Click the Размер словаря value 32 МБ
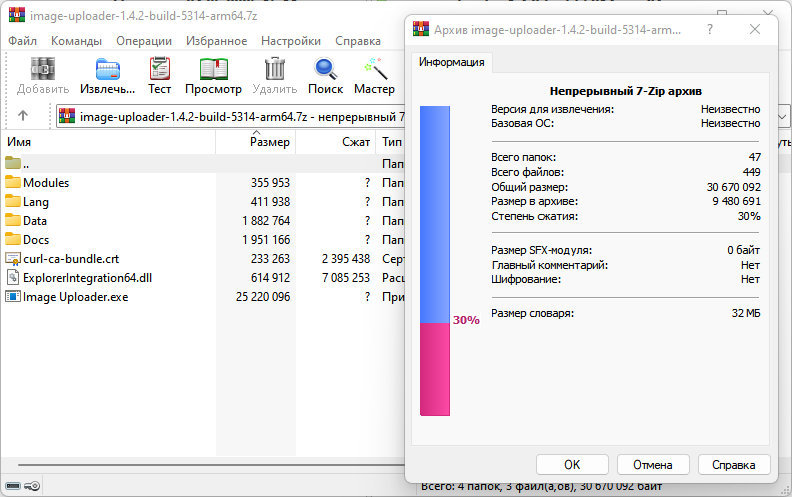This screenshot has height=497, width=792. point(746,313)
